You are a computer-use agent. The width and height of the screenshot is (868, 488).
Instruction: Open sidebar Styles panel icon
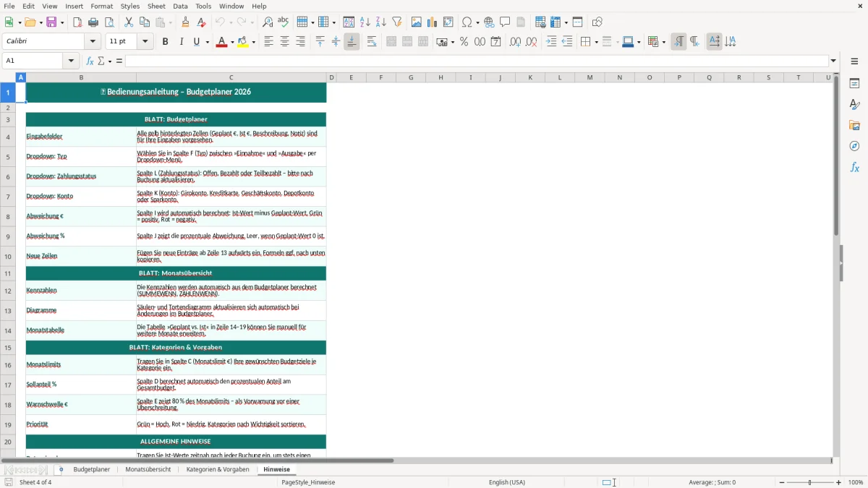point(854,105)
